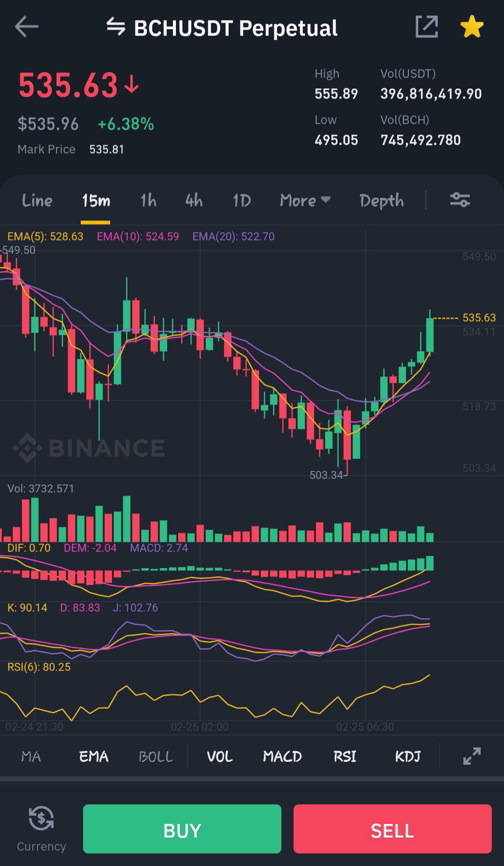The width and height of the screenshot is (504, 866).
Task: Toggle the MACD sub-chart
Action: [282, 756]
